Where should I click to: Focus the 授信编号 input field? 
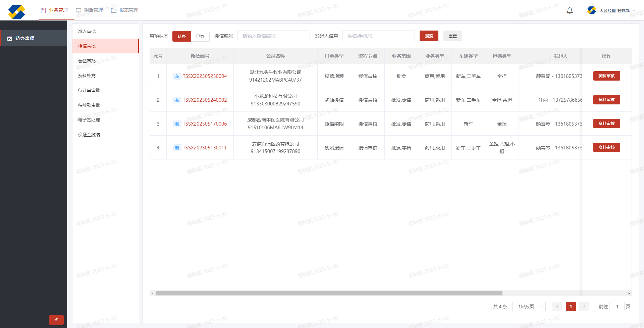[x=273, y=36]
